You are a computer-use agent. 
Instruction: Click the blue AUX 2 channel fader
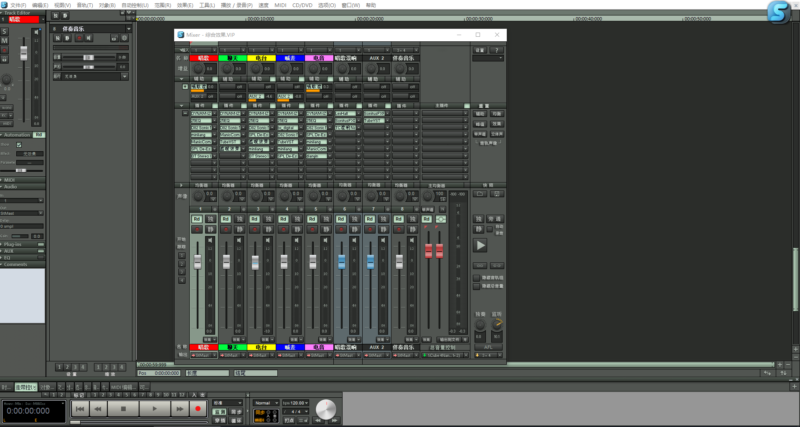pyautogui.click(x=370, y=262)
